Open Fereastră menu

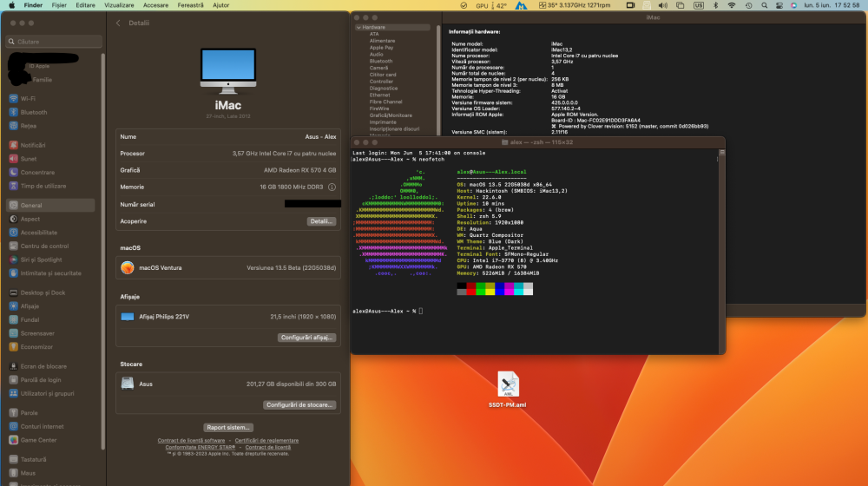click(190, 5)
